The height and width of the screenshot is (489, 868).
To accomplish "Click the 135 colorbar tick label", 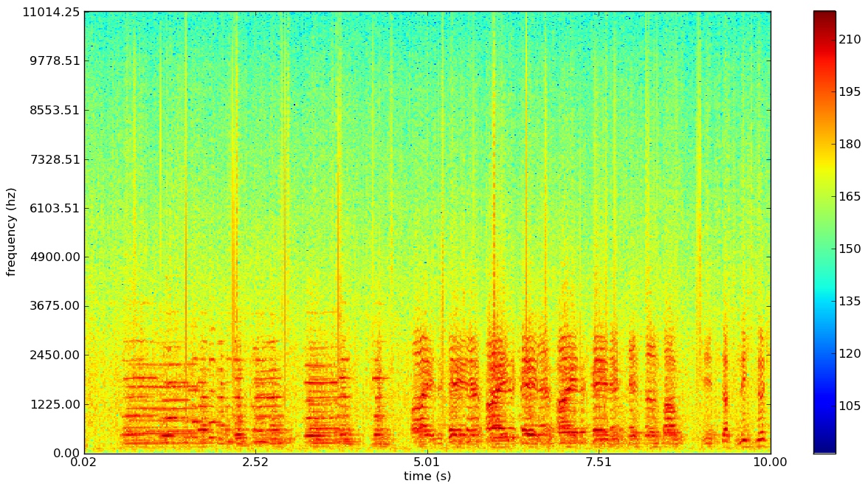I will click(850, 301).
